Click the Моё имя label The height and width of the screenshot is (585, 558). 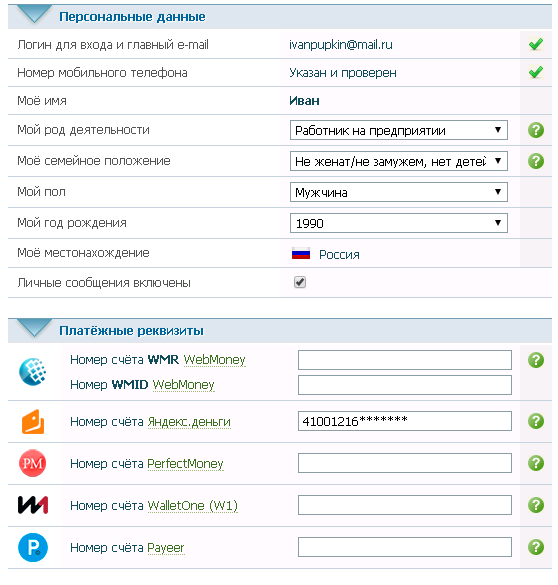point(42,101)
